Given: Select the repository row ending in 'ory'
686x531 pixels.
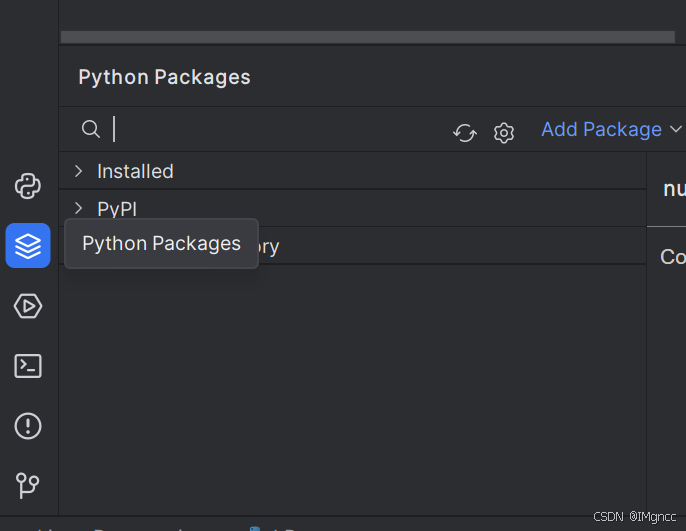Looking at the screenshot, I should [x=268, y=246].
